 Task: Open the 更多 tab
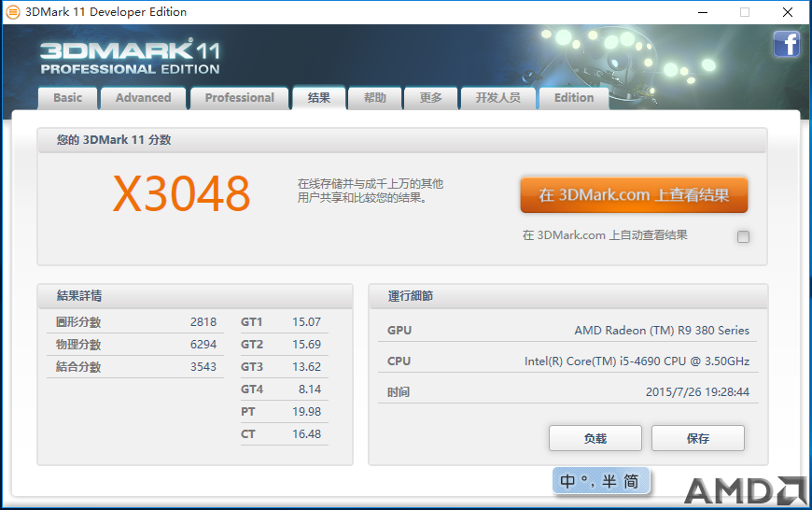click(x=431, y=98)
